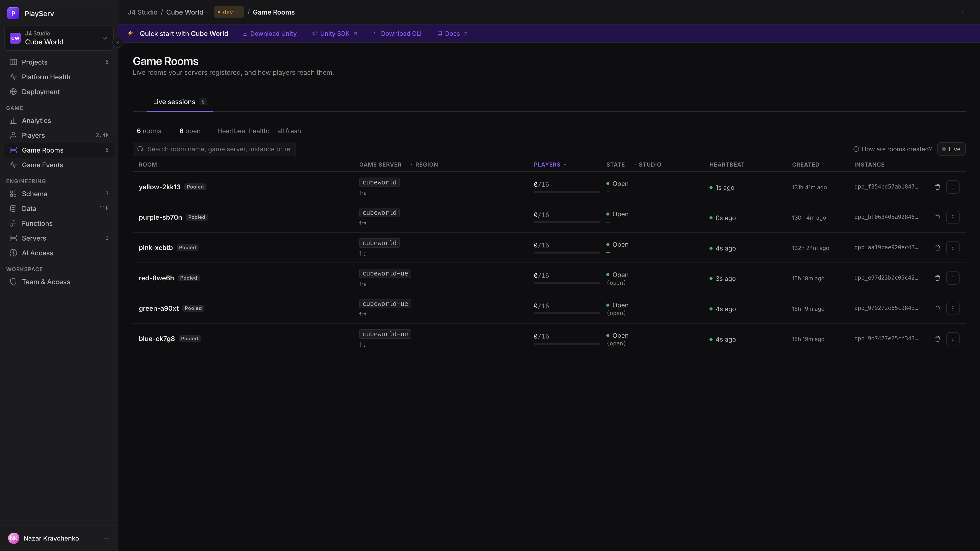This screenshot has width=980, height=551.
Task: Open kebab menu for green-a90xt room
Action: point(953,308)
